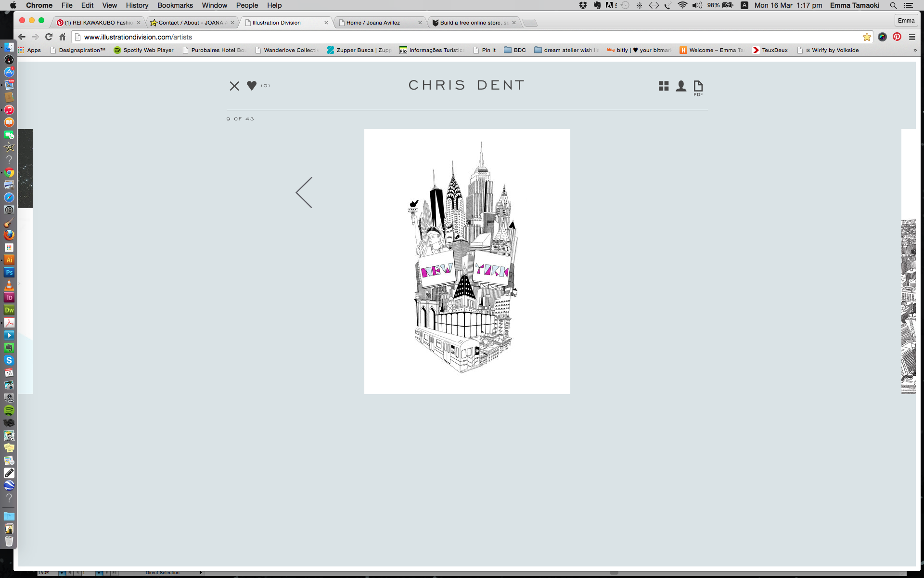This screenshot has width=924, height=578.
Task: Launch Illustrator from the dock
Action: (9, 260)
